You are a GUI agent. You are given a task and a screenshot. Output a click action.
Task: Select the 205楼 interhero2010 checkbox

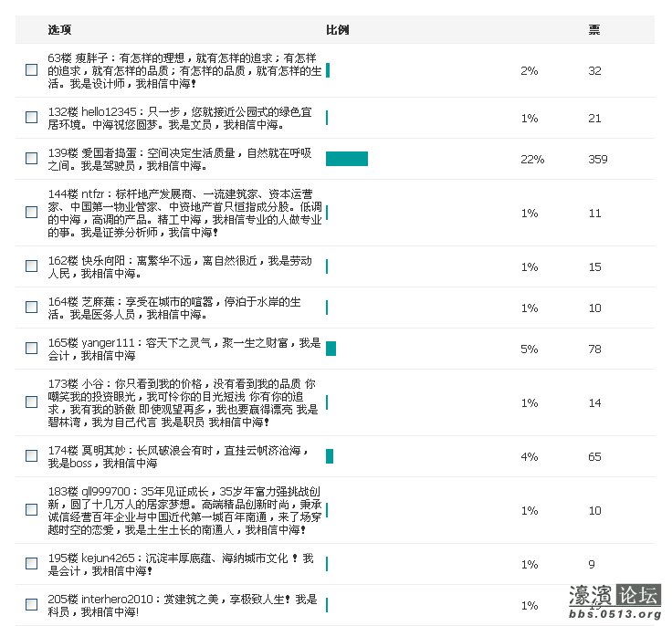31,605
